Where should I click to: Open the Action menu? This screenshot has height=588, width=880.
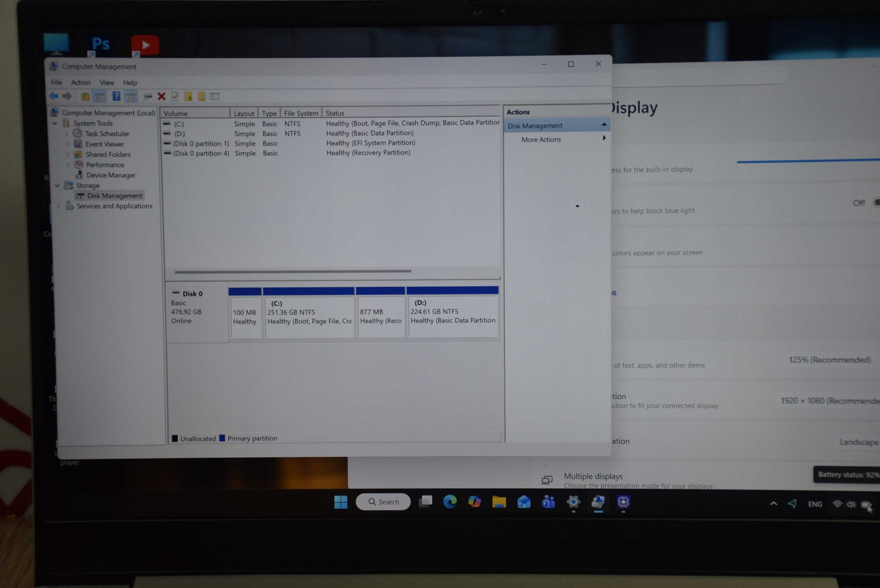(x=81, y=82)
